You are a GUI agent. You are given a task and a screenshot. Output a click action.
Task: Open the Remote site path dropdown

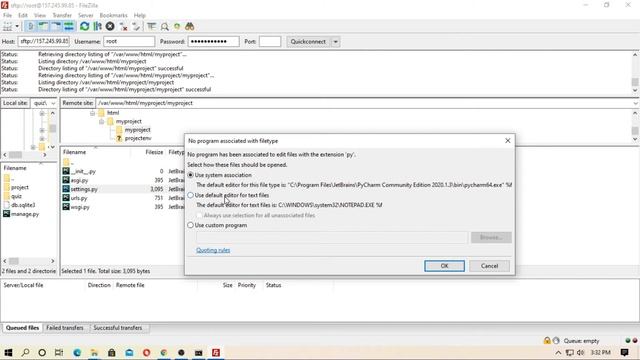tap(635, 103)
